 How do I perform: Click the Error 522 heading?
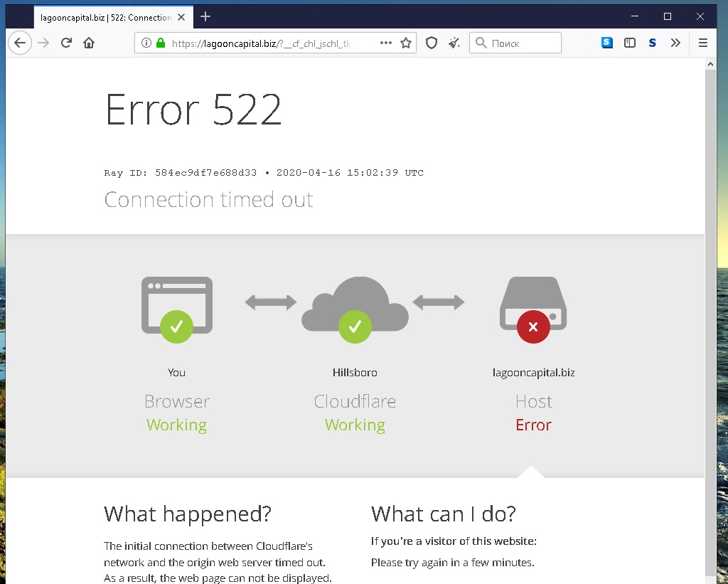pyautogui.click(x=193, y=110)
